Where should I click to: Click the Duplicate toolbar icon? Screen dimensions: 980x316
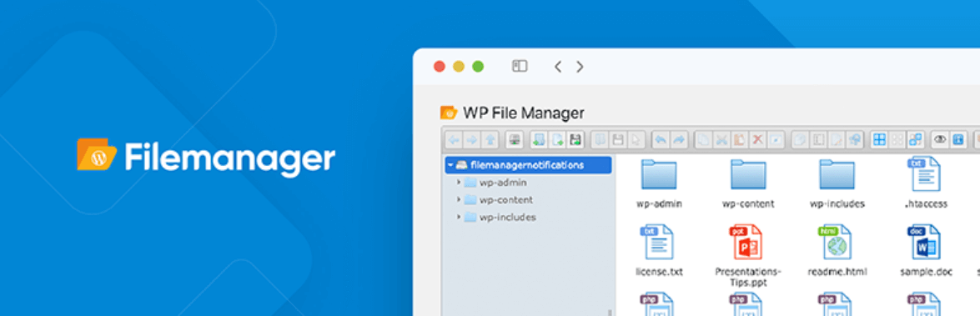click(800, 140)
